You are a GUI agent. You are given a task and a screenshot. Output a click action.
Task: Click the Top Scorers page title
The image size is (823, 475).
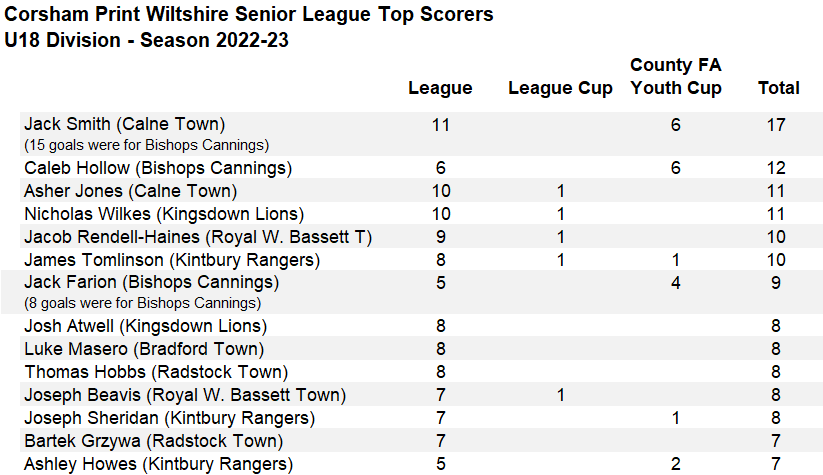click(x=258, y=16)
